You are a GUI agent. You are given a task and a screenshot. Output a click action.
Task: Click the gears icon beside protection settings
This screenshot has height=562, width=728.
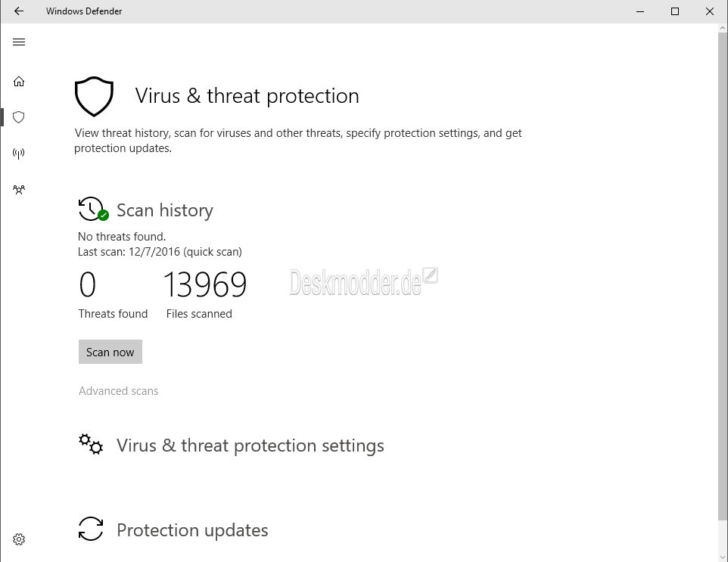[x=91, y=444]
